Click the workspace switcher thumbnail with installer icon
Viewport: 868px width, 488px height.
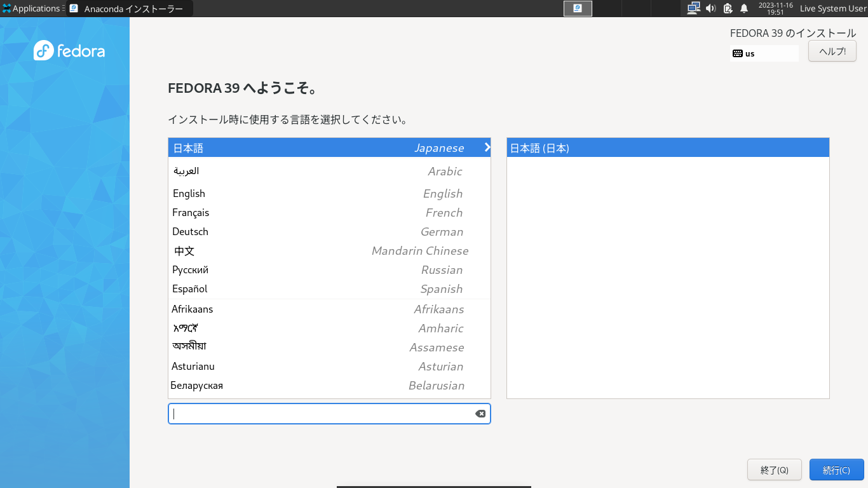578,8
